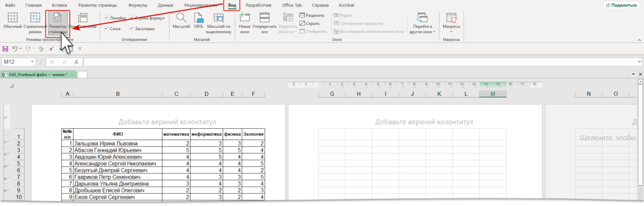The image size is (644, 206).
Task: Open the Redo history dropdown arrow
Action: tap(34, 48)
